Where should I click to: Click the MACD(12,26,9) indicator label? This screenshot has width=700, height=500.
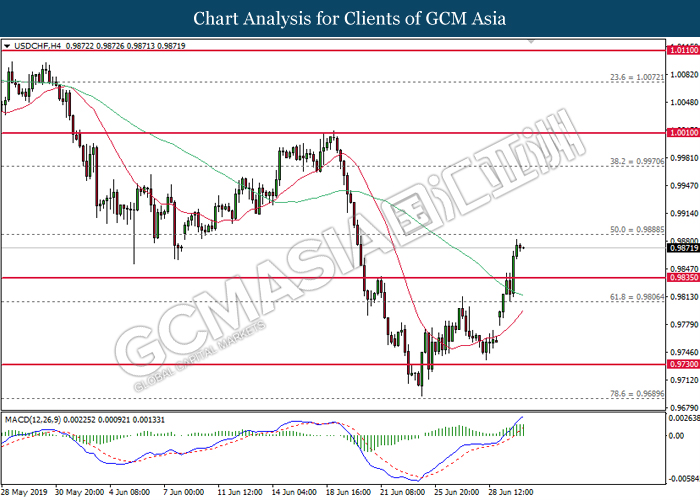point(33,420)
